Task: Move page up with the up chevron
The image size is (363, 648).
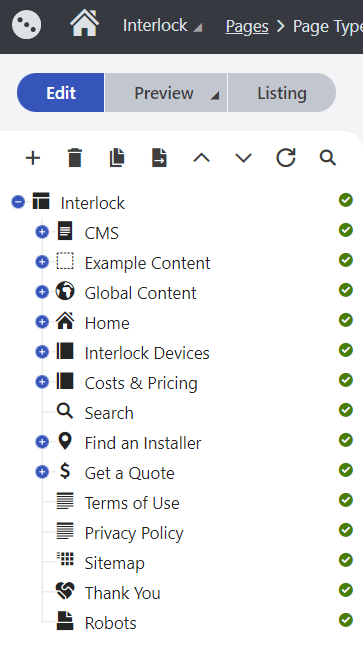Action: pos(202,158)
